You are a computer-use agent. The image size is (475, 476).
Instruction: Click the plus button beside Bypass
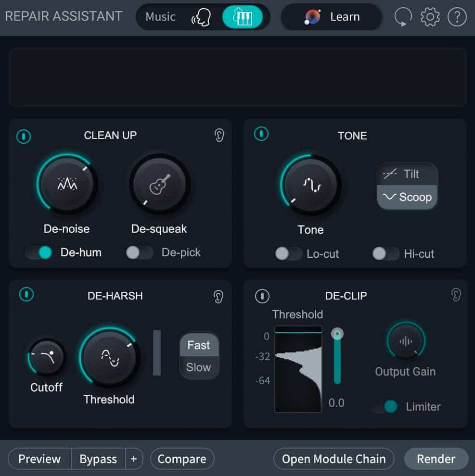tap(134, 459)
